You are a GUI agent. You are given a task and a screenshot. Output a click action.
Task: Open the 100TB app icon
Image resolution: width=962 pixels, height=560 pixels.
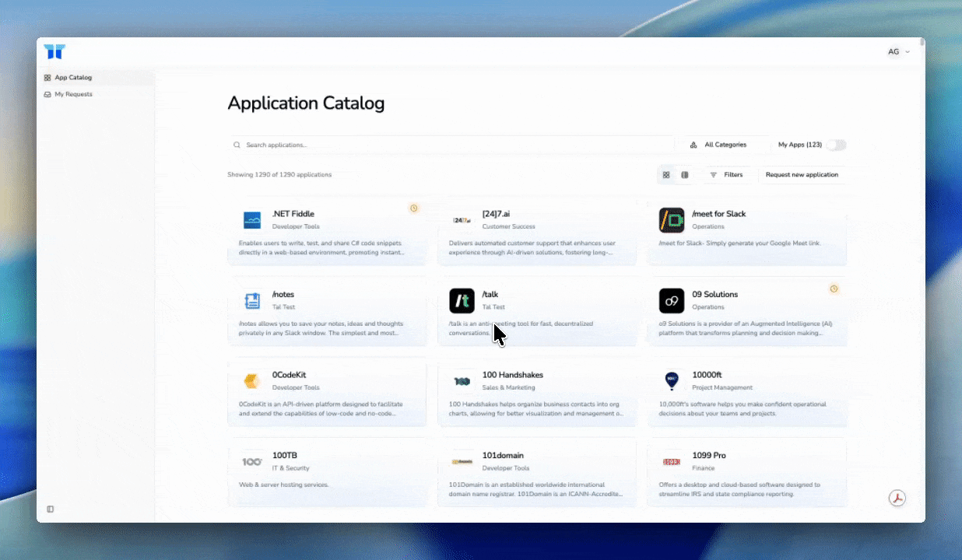(252, 462)
